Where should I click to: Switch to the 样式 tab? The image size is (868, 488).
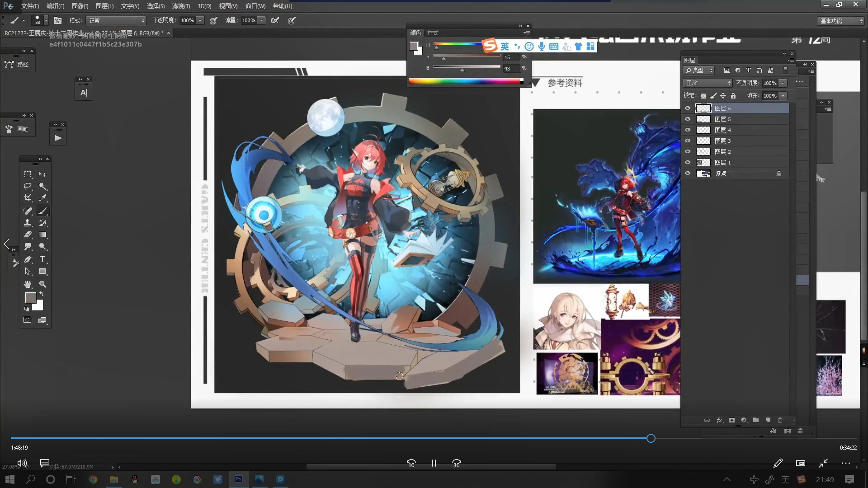(x=433, y=33)
